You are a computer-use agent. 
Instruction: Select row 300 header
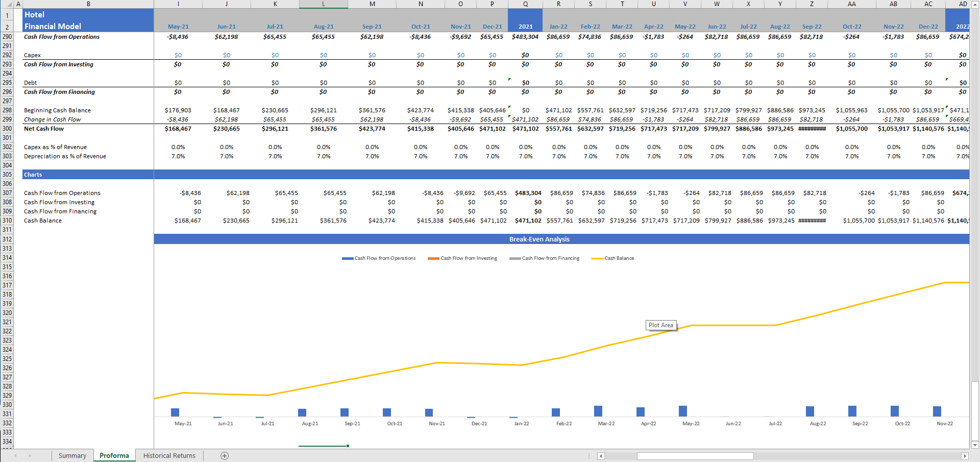pos(7,129)
